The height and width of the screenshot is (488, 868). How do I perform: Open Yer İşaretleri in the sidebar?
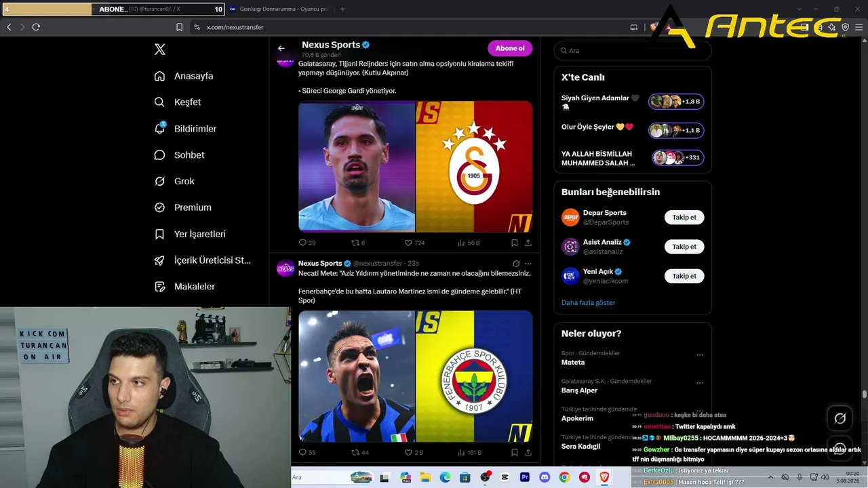(190, 234)
